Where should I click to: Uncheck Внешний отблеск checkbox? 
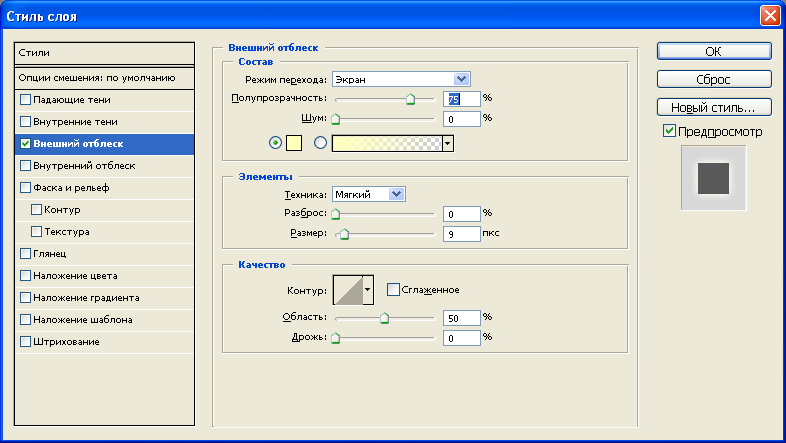point(26,144)
